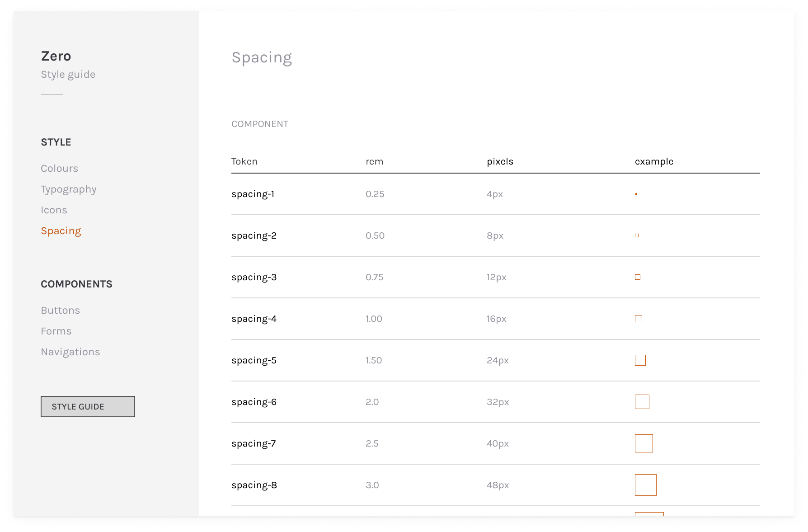Select the spacing-6 token cell
The height and width of the screenshot is (532, 808).
254,402
